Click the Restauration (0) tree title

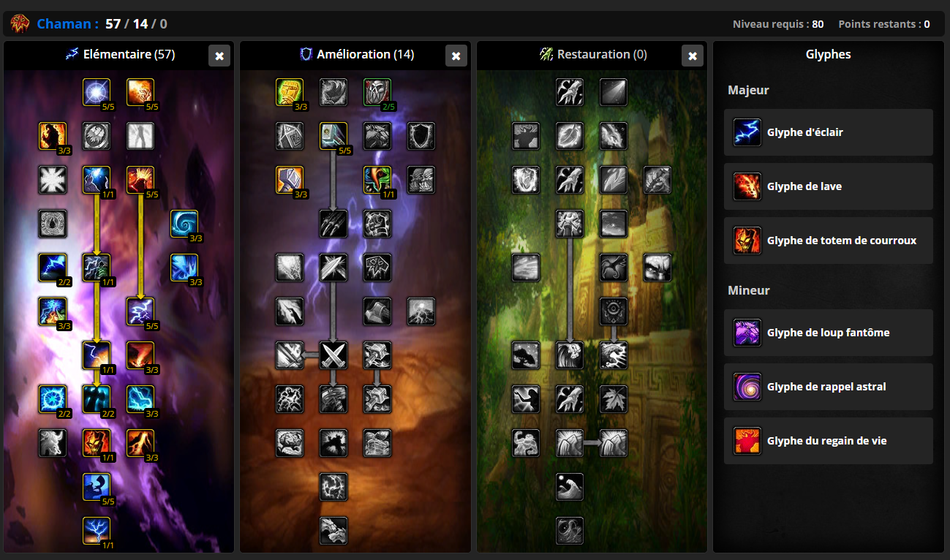click(592, 54)
